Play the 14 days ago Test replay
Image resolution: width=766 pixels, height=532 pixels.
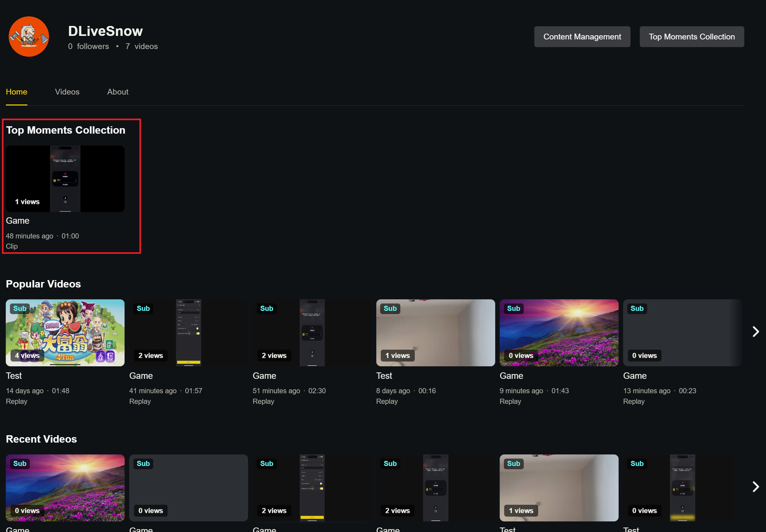65,333
